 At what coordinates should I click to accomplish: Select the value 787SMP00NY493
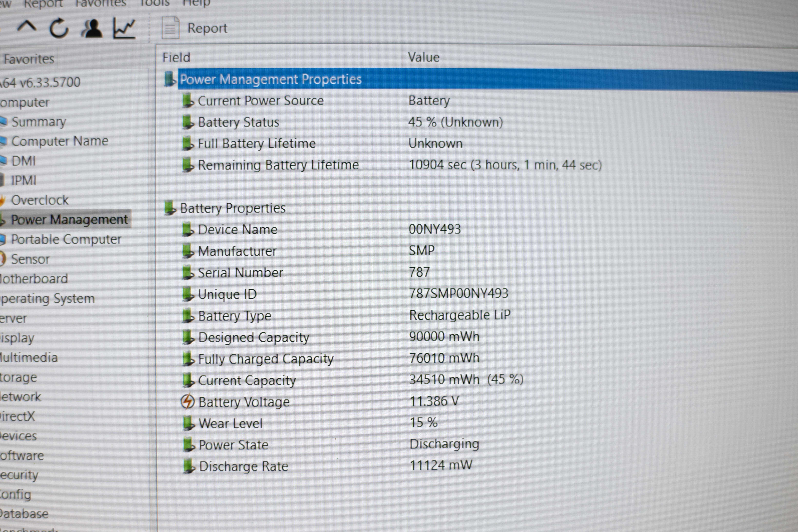(x=458, y=294)
